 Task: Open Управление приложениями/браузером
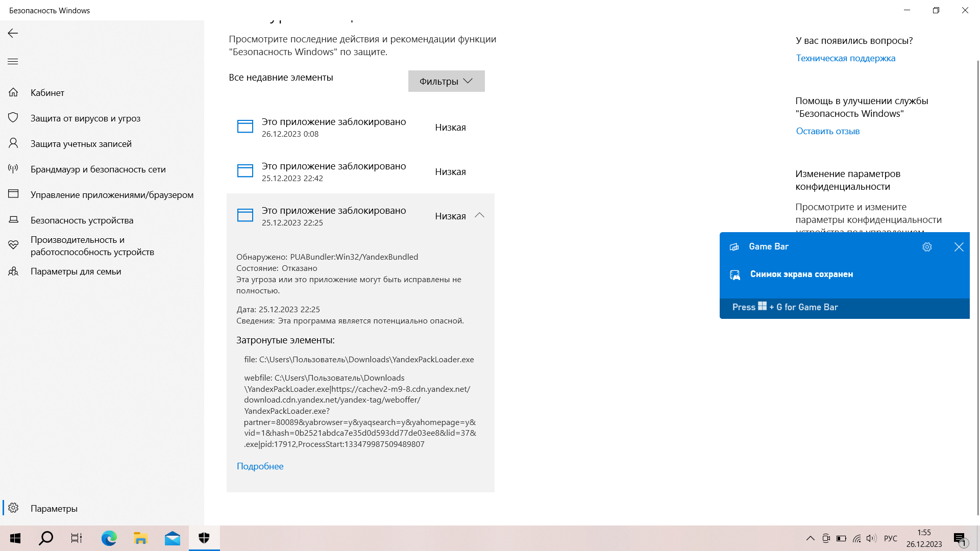pos(102,194)
